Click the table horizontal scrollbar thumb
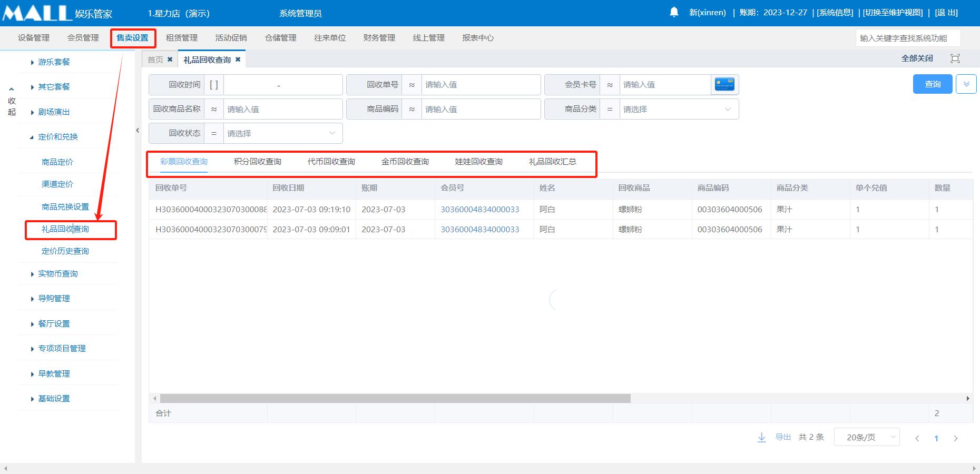The height and width of the screenshot is (474, 980). [x=395, y=399]
